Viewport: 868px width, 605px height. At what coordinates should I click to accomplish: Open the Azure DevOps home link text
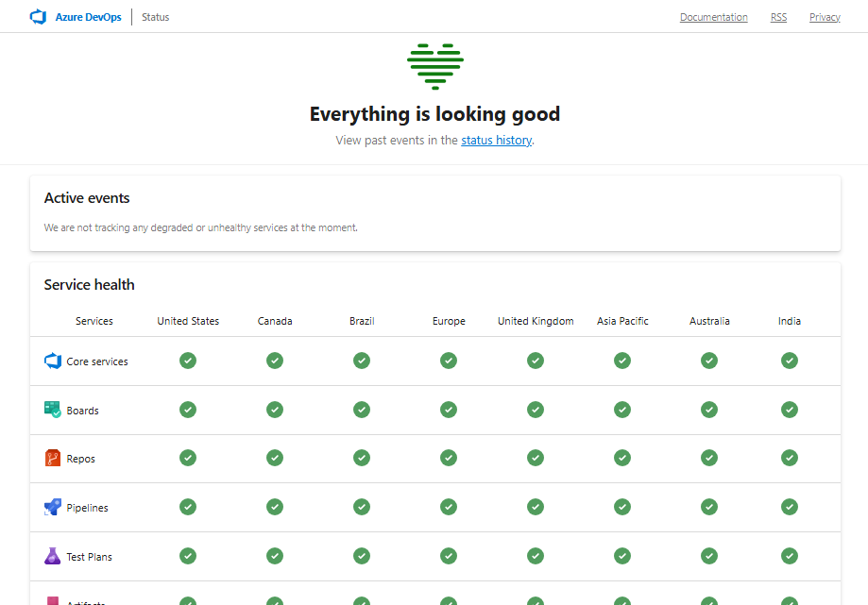[88, 17]
